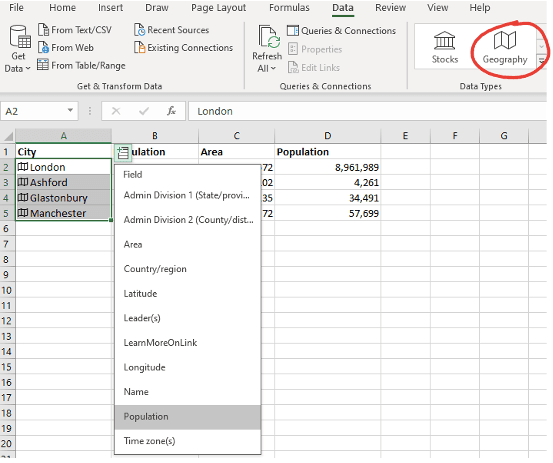This screenshot has height=463, width=553.
Task: Switch to the Page Layout tab
Action: click(219, 8)
